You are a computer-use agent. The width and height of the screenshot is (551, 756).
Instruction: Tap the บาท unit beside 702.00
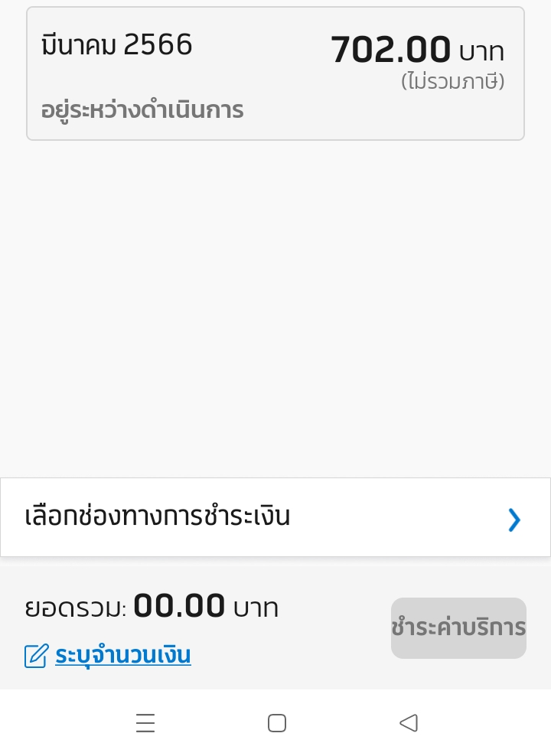pos(481,52)
